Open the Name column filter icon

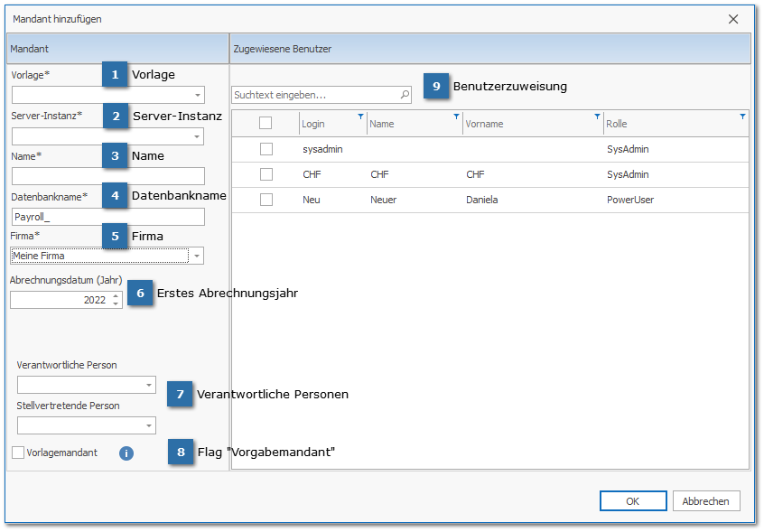[456, 117]
